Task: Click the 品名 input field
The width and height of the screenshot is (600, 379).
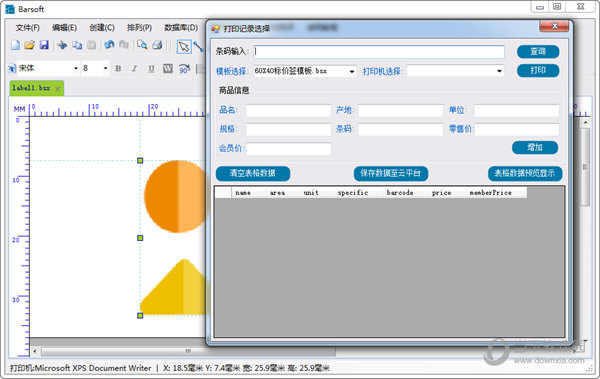Action: point(288,111)
